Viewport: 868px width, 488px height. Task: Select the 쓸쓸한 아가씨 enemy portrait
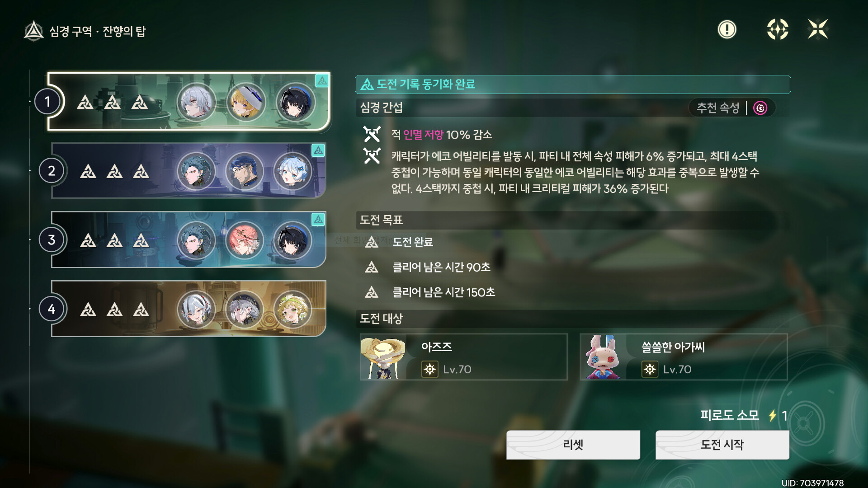604,357
